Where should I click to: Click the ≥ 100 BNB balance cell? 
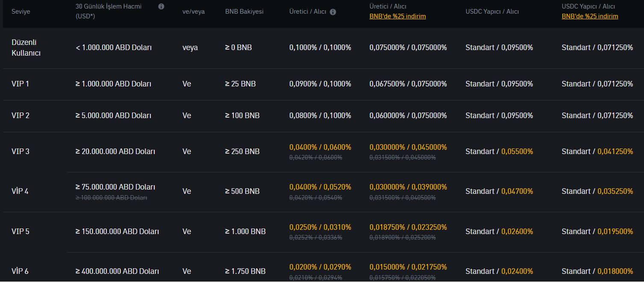coord(242,116)
